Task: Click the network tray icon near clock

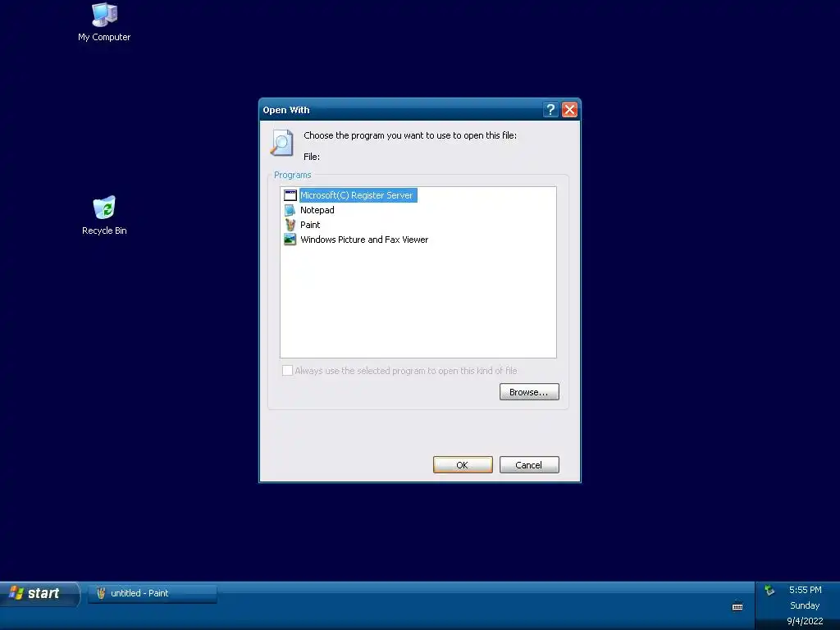Action: [x=769, y=591]
